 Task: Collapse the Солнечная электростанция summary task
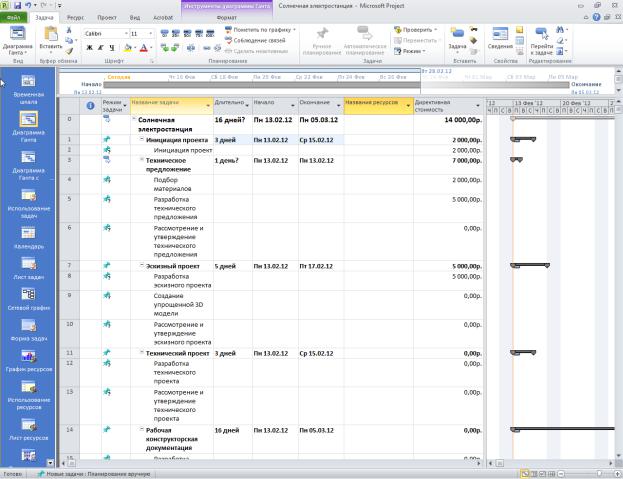(x=134, y=119)
